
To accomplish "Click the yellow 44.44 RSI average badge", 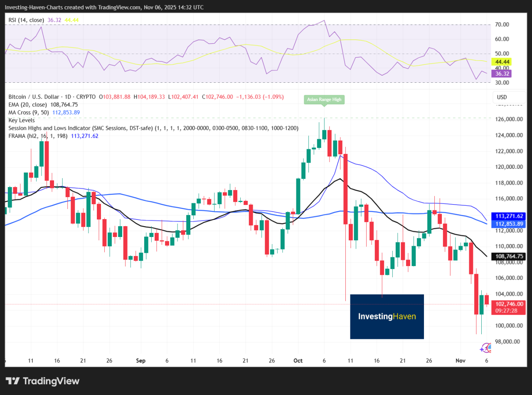I will pyautogui.click(x=501, y=62).
